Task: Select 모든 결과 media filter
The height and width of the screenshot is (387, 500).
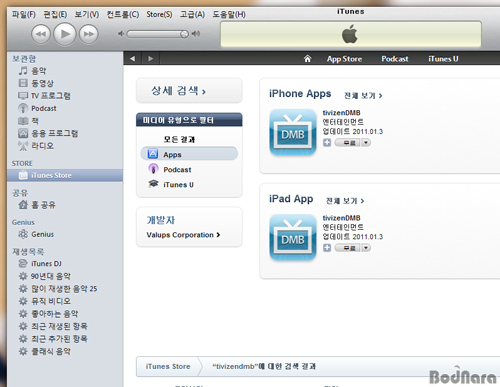Action: tap(179, 139)
